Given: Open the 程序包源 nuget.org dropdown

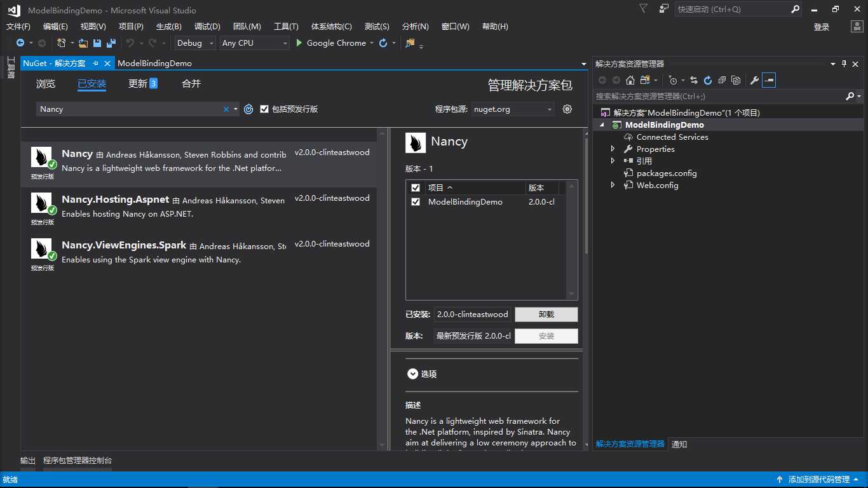Looking at the screenshot, I should tap(513, 109).
